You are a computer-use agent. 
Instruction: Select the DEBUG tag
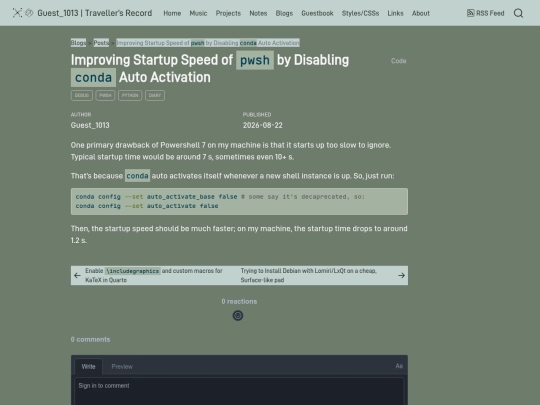pyautogui.click(x=82, y=95)
